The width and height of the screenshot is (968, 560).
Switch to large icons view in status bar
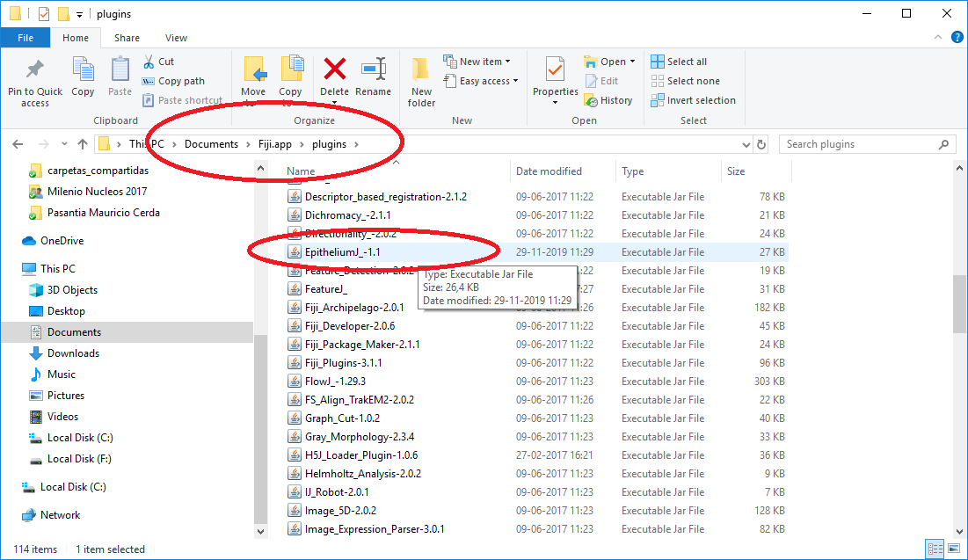point(952,549)
